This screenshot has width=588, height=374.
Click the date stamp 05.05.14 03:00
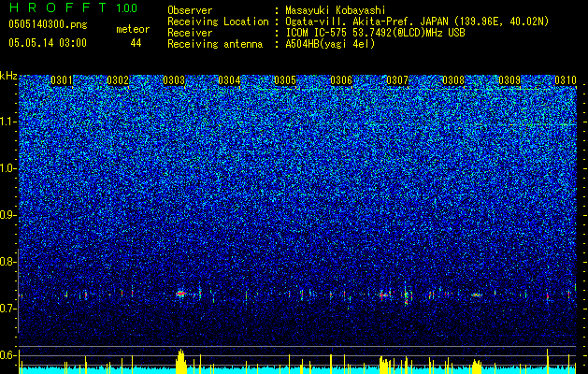coord(48,43)
